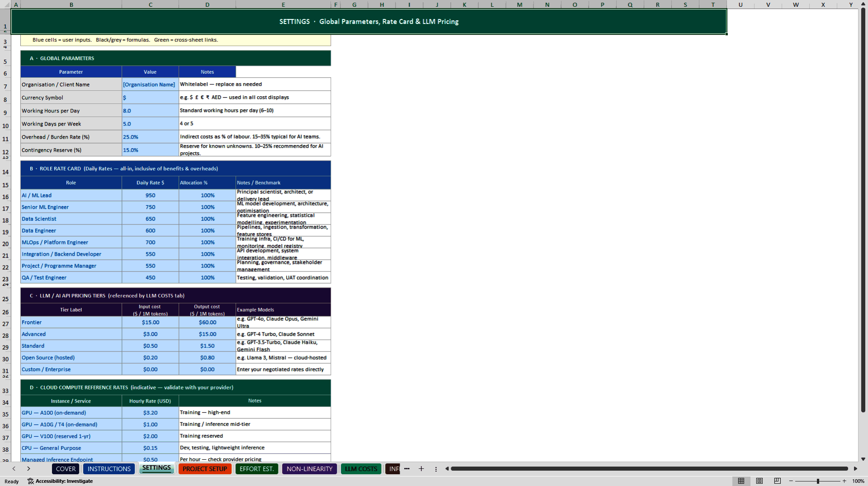Image resolution: width=868 pixels, height=486 pixels.
Task: Add a new sheet with plus icon
Action: [x=421, y=469]
